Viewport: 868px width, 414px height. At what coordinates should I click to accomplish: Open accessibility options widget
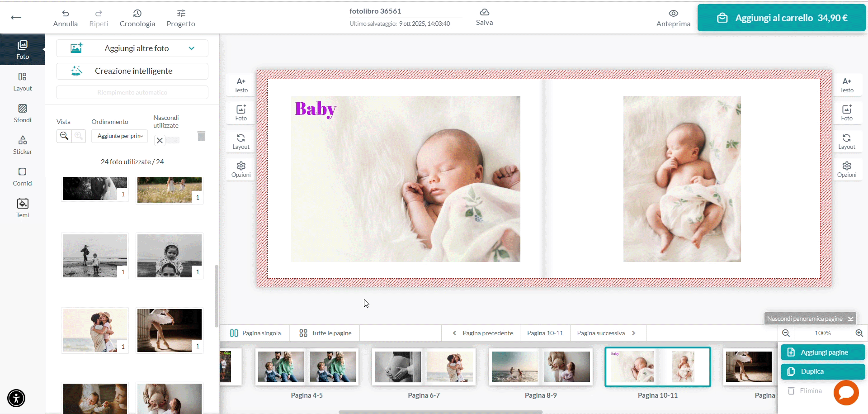pyautogui.click(x=16, y=398)
